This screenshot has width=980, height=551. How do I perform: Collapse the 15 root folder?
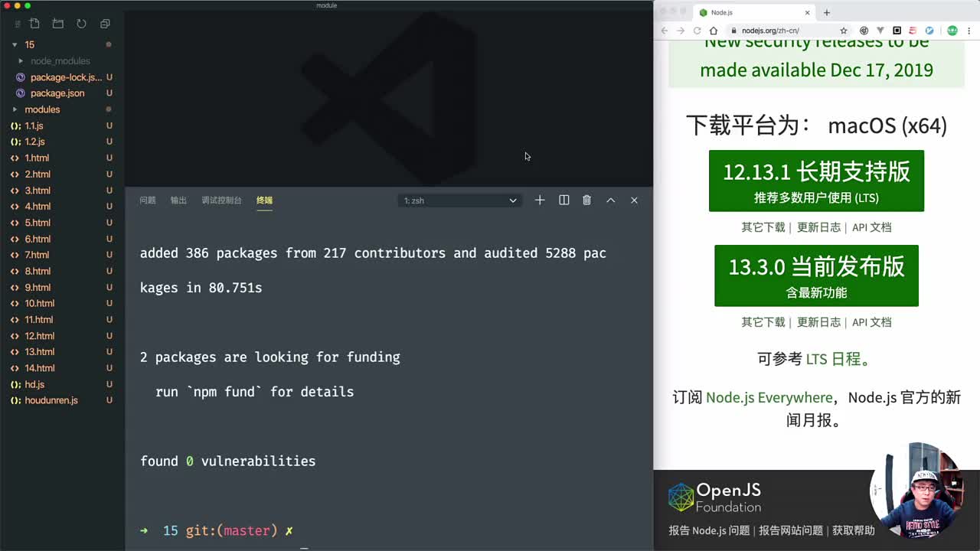63,44
